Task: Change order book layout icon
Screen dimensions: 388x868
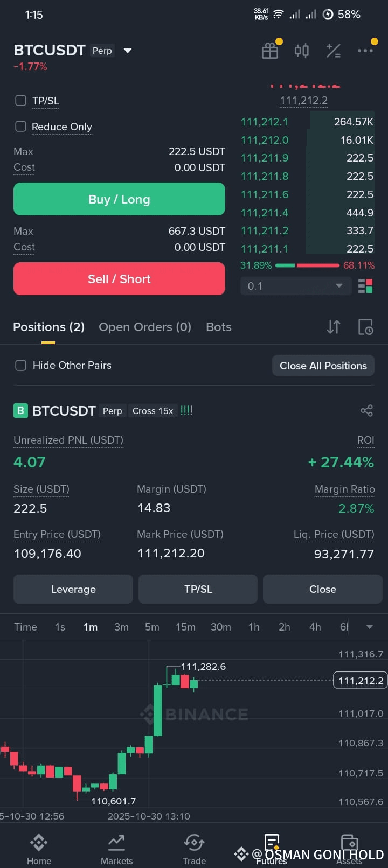Action: pos(365,286)
